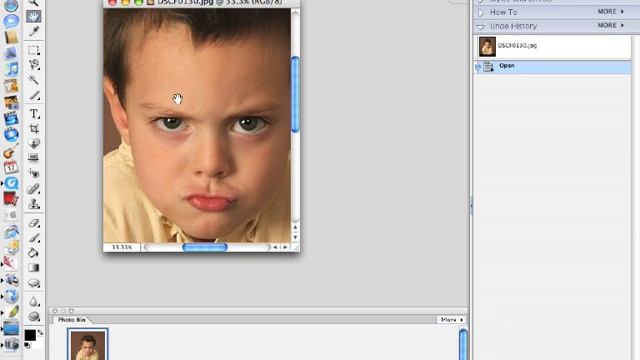Collapse the Palette Bin with divider handle
640x360 pixels.
[471, 206]
